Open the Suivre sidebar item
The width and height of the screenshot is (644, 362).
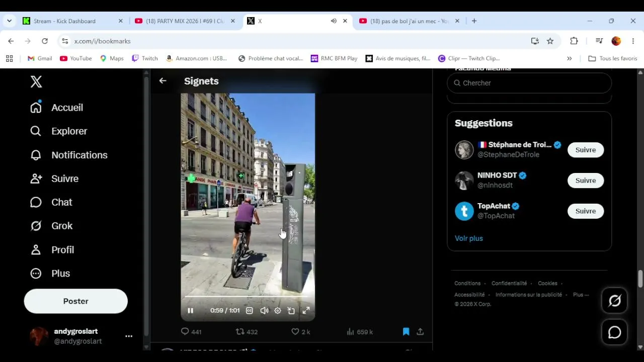[x=54, y=178]
